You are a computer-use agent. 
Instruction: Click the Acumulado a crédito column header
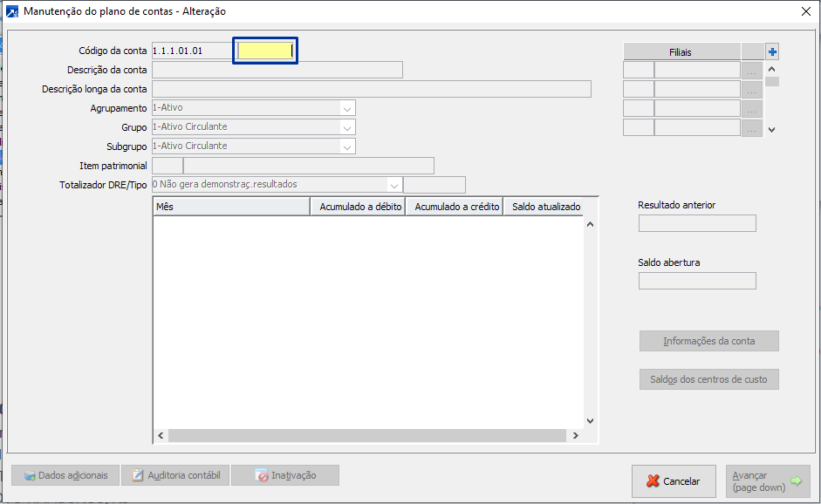pos(455,207)
